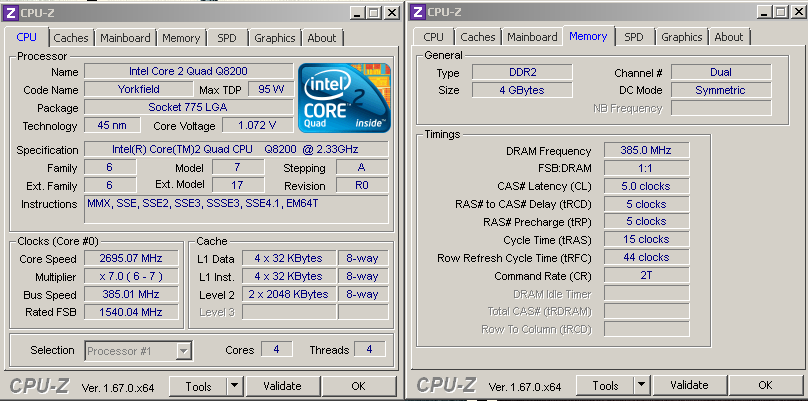Expand Tools dropdown arrow in left window

pos(234,386)
